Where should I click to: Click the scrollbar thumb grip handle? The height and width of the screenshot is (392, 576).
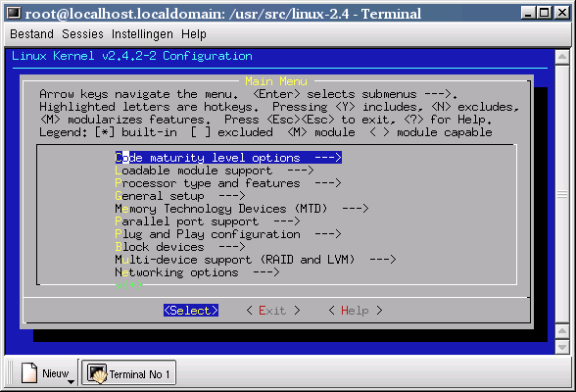[562, 194]
